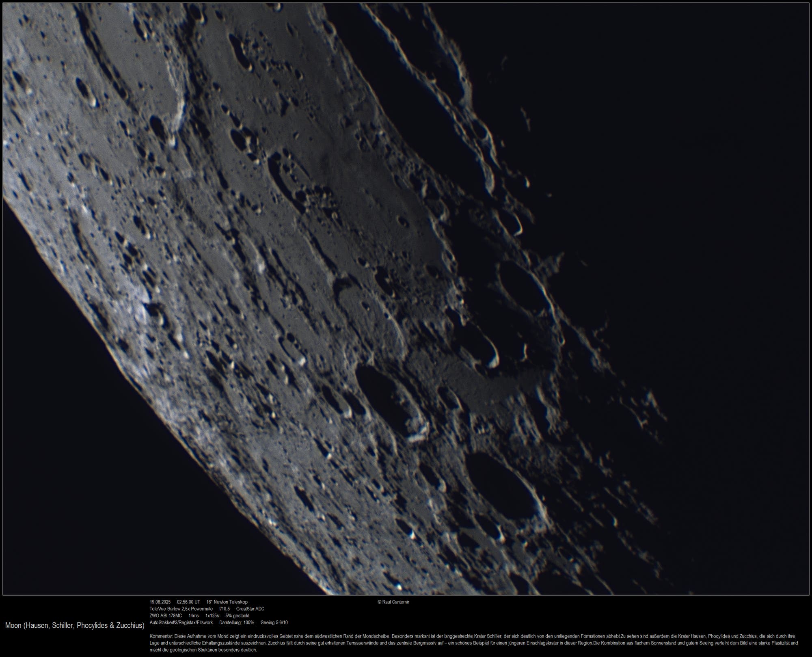Viewport: 812px width, 657px height.
Task: Select the '5% gestackt' stacking label
Action: tap(238, 616)
